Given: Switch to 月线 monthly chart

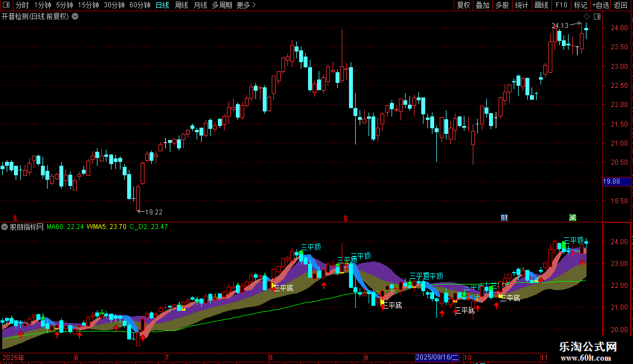Looking at the screenshot, I should [200, 5].
